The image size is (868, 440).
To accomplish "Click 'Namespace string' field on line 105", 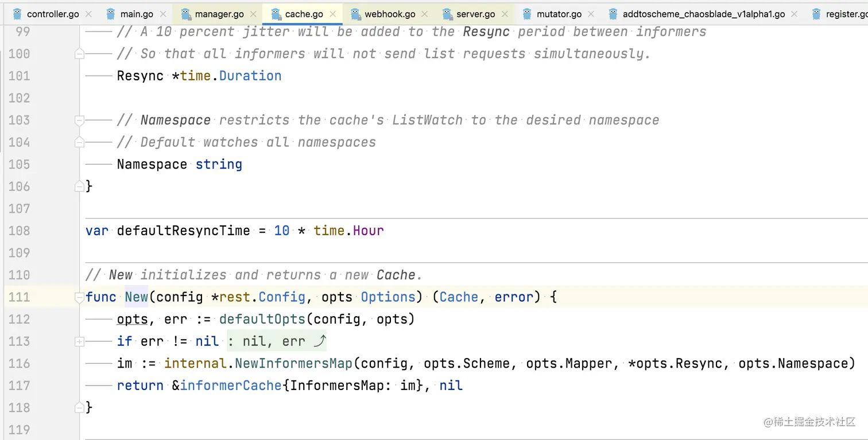I will pyautogui.click(x=180, y=164).
